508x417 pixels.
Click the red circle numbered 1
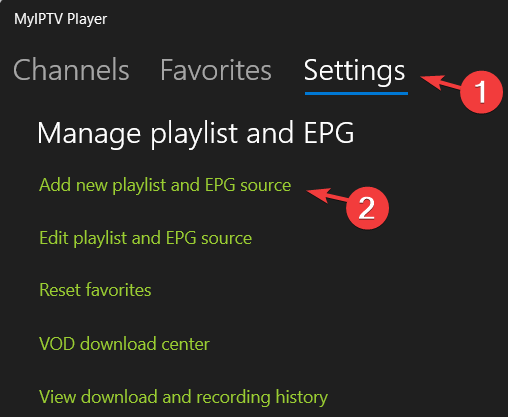(x=481, y=92)
